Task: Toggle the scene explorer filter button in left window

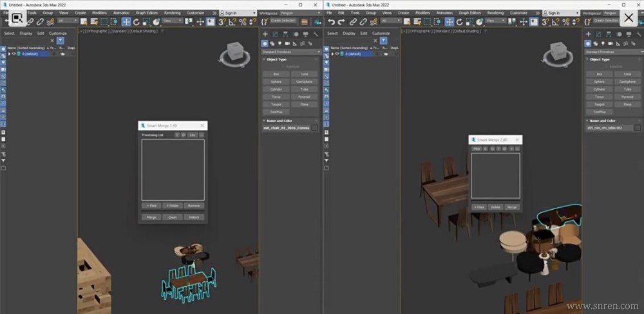Action: point(61,41)
